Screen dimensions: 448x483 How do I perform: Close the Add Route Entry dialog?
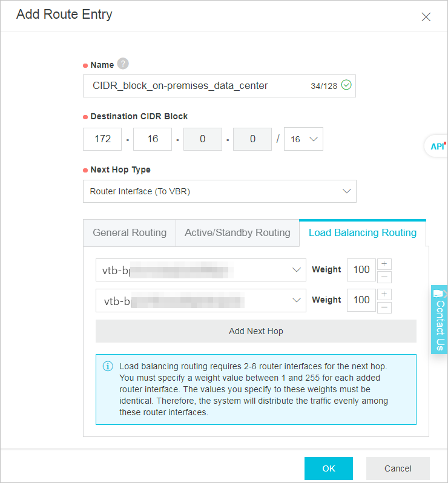coord(426,17)
